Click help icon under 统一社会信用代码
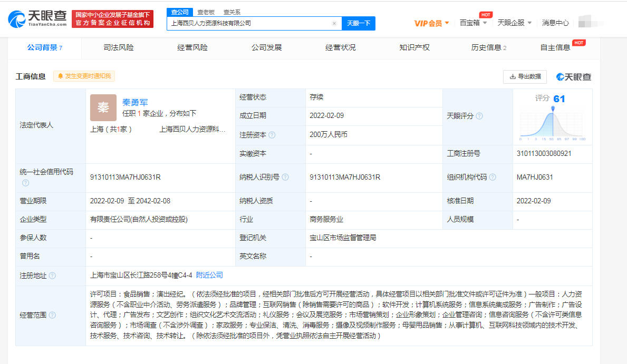Viewport: 627px width, 364px height. 26,183
